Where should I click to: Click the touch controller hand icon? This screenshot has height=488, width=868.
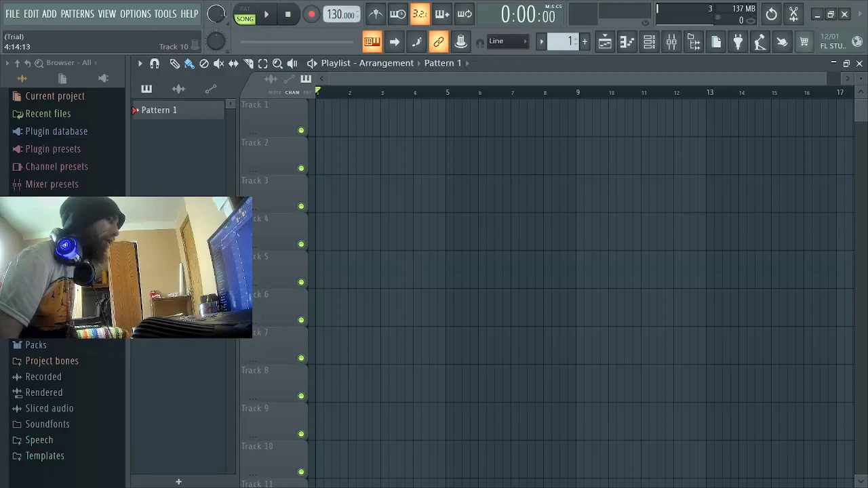782,42
